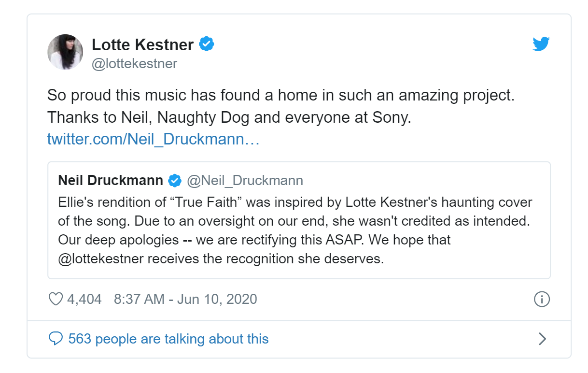Open "563 people are talking about this"

coord(168,339)
